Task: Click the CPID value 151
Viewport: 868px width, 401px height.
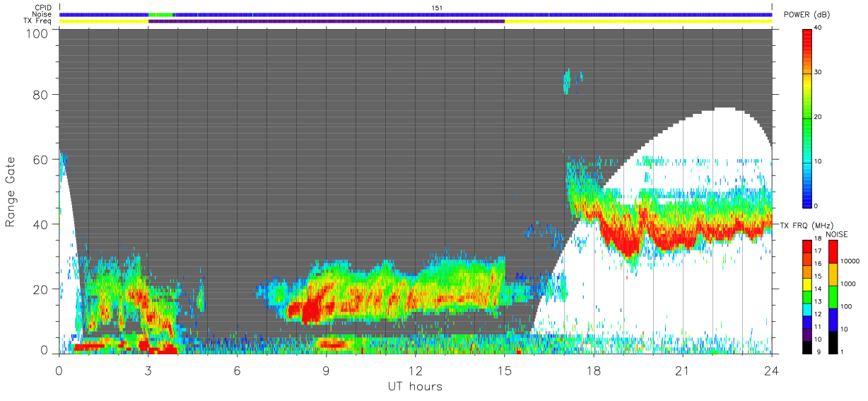Action: click(438, 8)
